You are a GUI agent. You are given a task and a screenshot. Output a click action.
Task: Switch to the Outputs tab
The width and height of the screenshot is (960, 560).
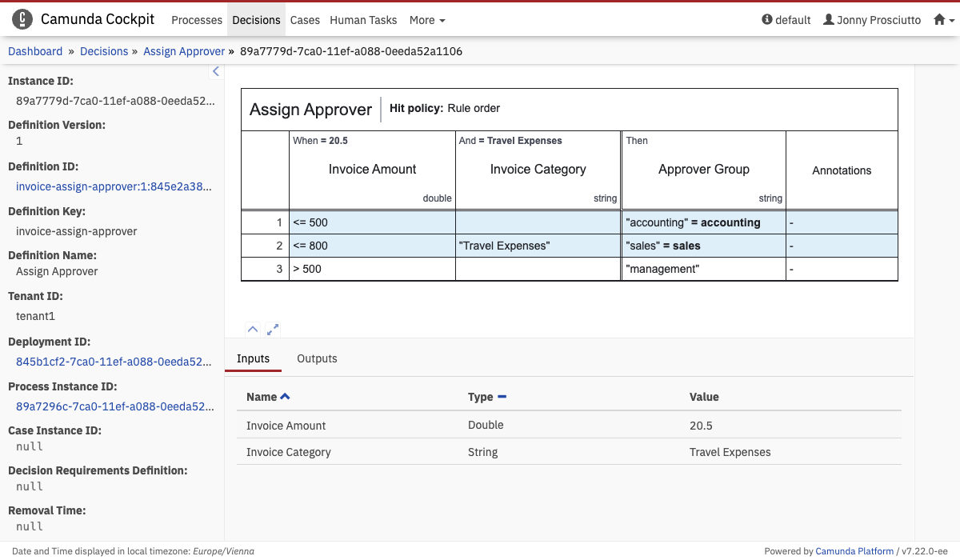click(x=317, y=358)
